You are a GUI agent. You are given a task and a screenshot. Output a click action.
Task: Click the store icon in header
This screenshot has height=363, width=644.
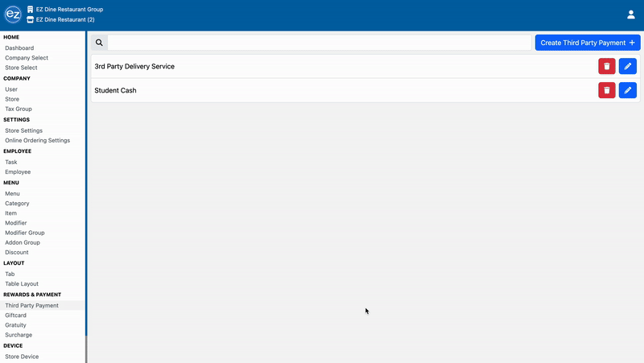[x=30, y=19]
